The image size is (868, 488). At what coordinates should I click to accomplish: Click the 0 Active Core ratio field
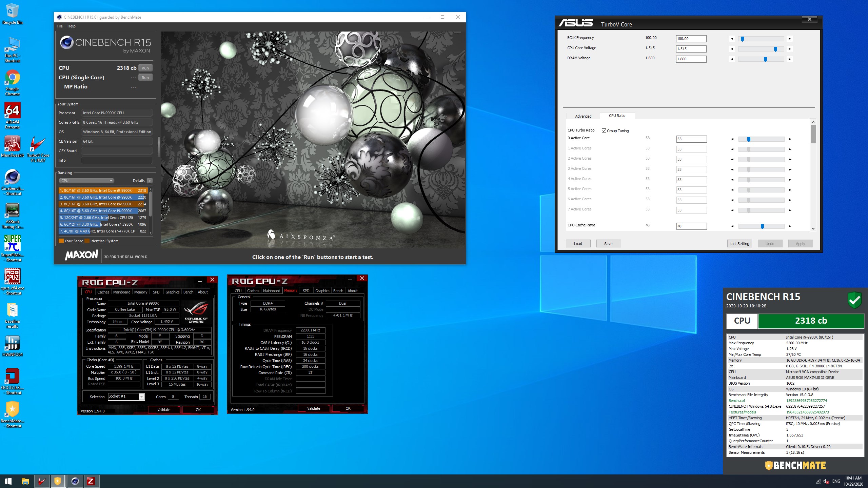click(x=692, y=139)
